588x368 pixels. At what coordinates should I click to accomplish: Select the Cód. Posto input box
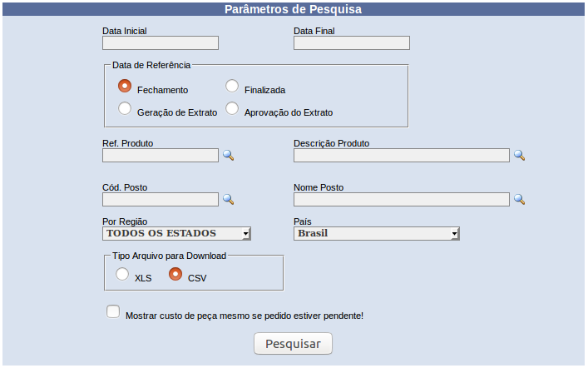(161, 199)
